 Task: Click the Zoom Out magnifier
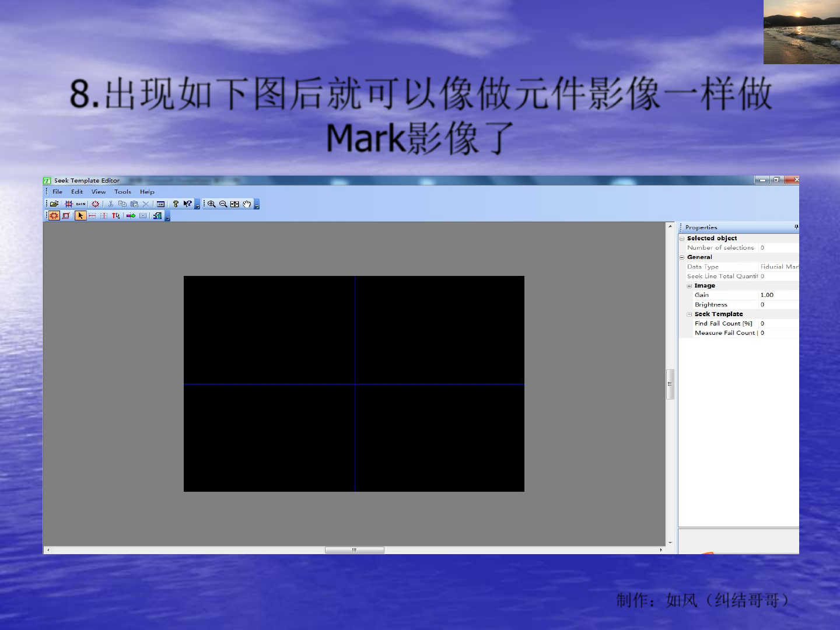point(223,204)
